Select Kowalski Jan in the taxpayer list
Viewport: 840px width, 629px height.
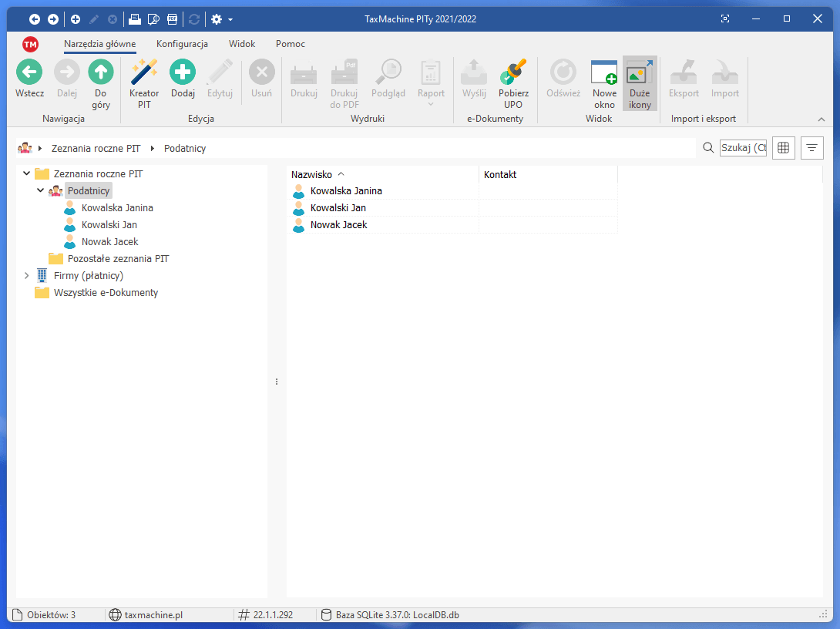(338, 208)
